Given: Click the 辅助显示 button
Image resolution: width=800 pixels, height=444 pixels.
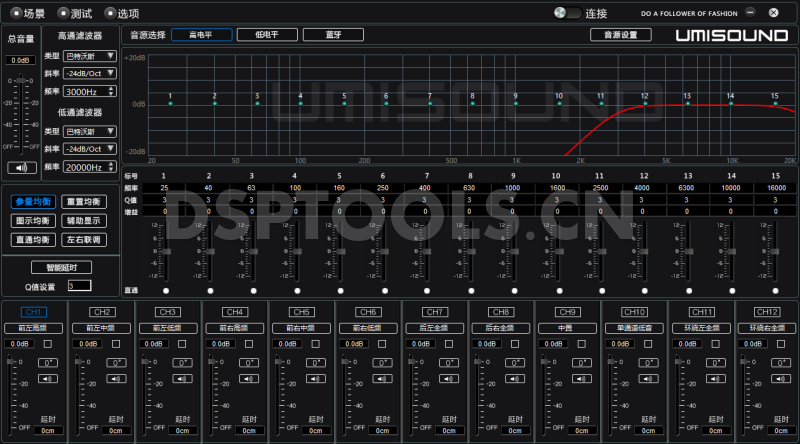Looking at the screenshot, I should [84, 221].
